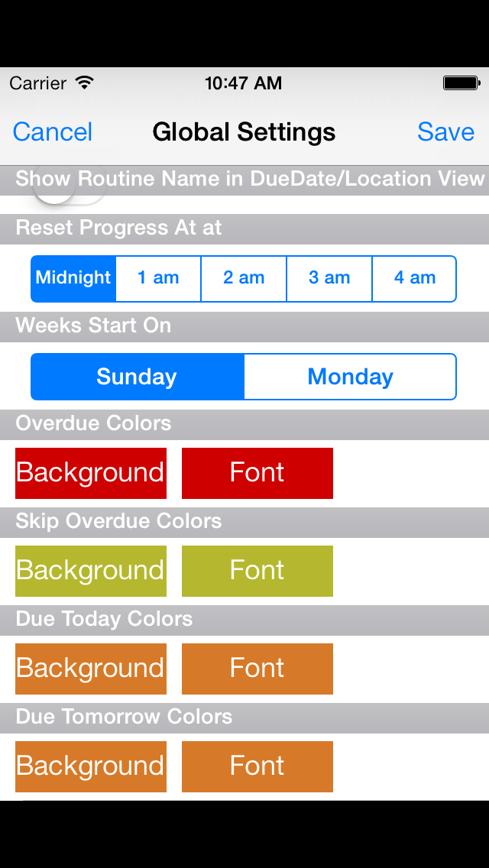Open Overdue Background color swatch
This screenshot has height=868, width=489.
(x=91, y=473)
